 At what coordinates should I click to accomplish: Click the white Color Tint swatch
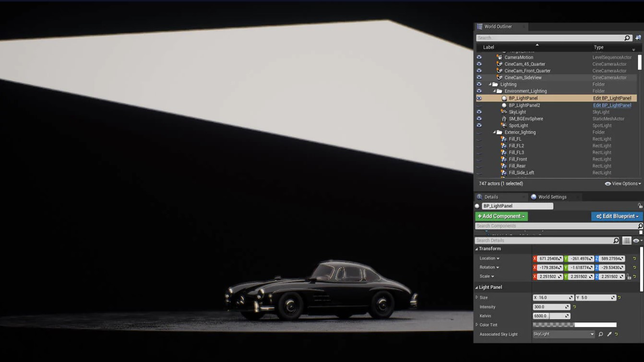[595, 325]
